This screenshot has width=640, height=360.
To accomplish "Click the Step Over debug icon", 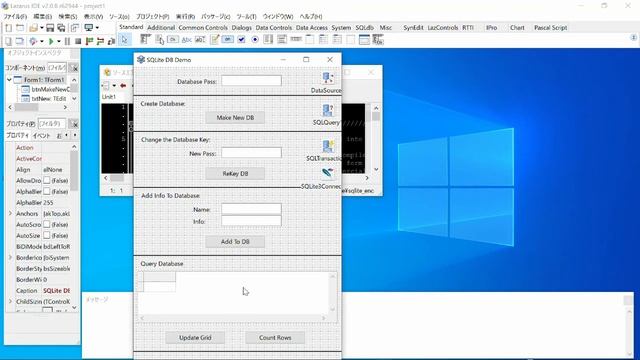I will [100, 41].
